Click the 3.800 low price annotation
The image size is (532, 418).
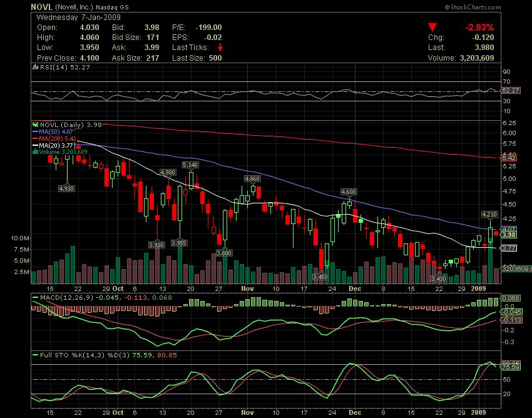(224, 253)
